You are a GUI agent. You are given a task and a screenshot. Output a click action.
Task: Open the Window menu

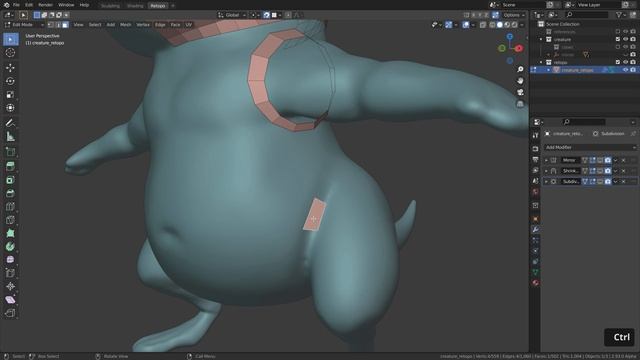66,5
